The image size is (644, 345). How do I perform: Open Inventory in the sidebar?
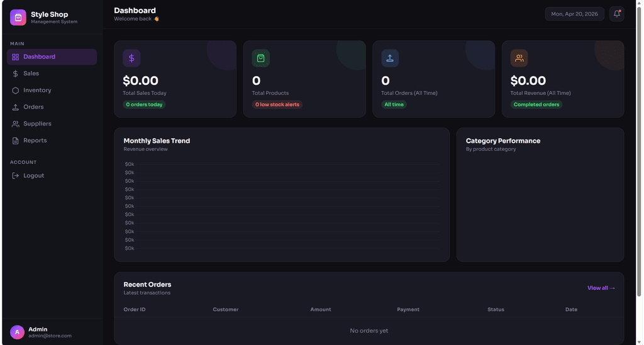pos(52,90)
